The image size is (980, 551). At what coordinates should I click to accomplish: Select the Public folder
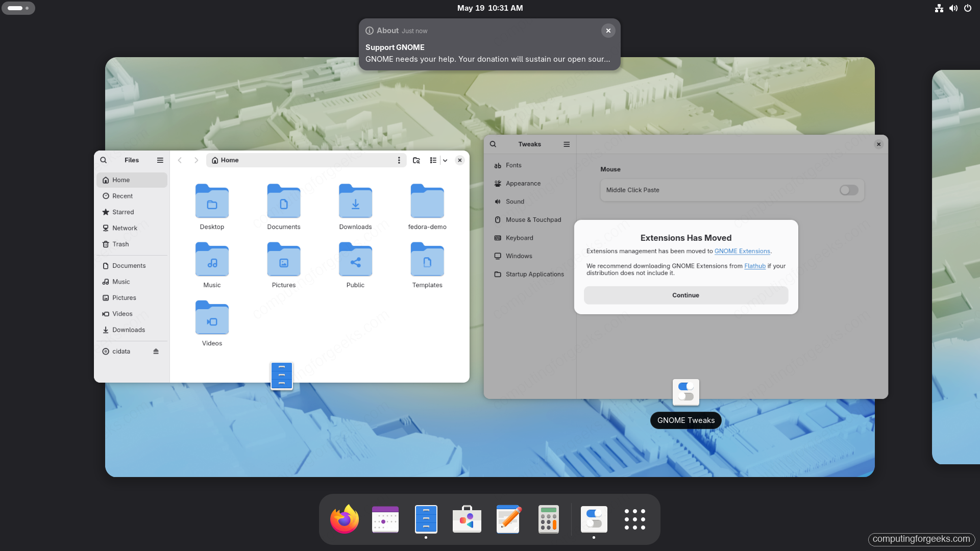click(x=356, y=265)
